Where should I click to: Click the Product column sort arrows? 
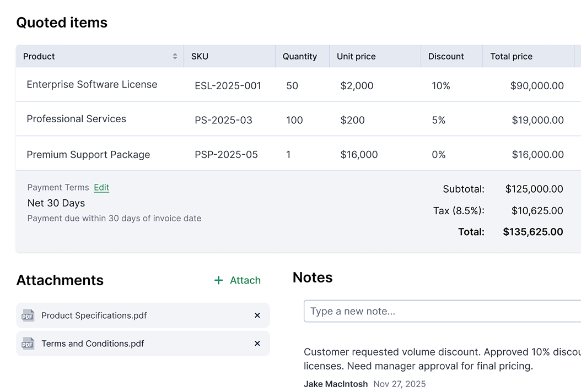[175, 56]
